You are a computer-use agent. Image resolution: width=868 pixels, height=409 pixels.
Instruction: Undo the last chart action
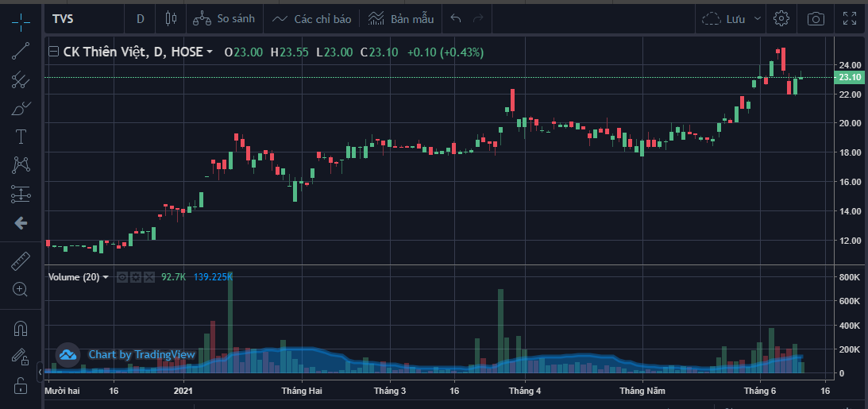pos(456,18)
